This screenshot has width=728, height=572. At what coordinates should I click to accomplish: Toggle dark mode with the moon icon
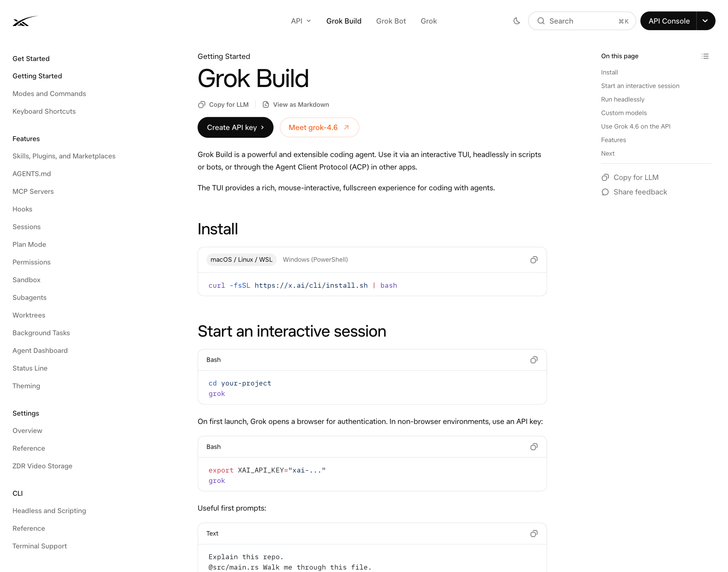(517, 21)
